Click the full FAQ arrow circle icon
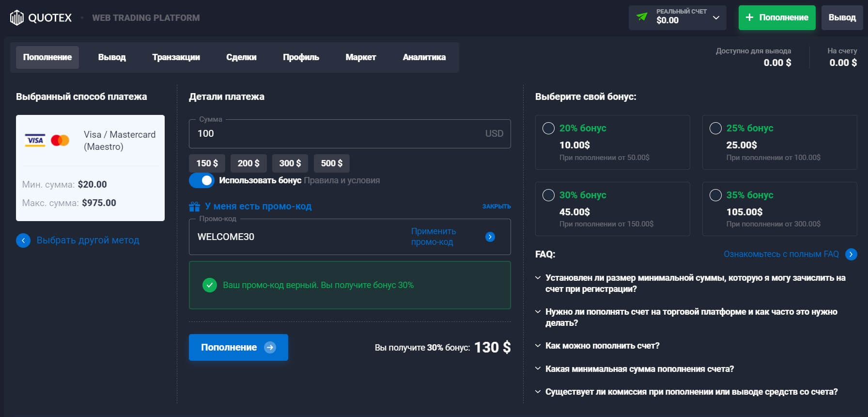 click(x=851, y=254)
